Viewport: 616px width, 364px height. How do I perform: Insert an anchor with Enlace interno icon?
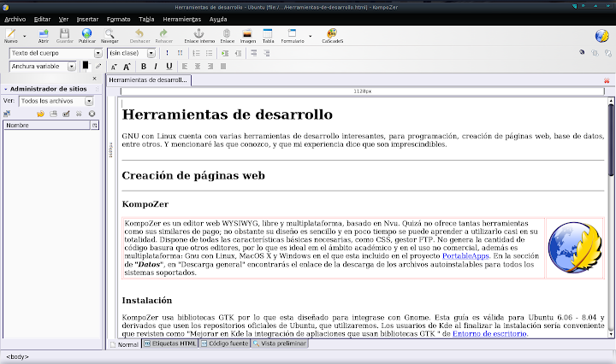199,33
